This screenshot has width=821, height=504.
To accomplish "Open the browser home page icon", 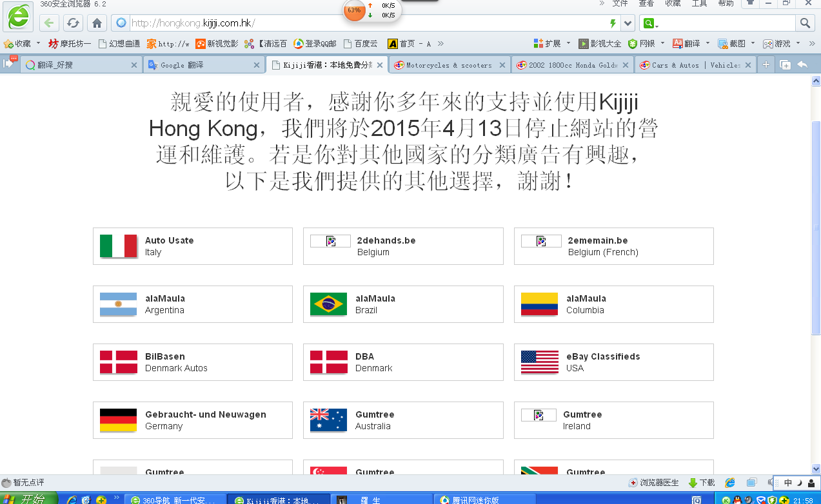I will [97, 23].
